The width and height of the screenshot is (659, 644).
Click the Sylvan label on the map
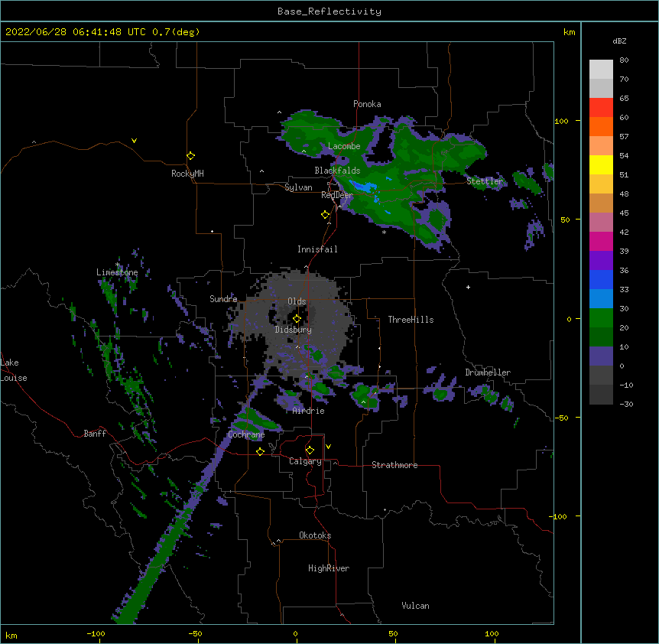[298, 187]
